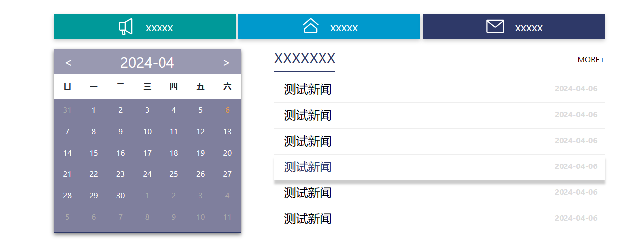Click the megaphone announcement icon
The image size is (644, 247).
pyautogui.click(x=126, y=27)
